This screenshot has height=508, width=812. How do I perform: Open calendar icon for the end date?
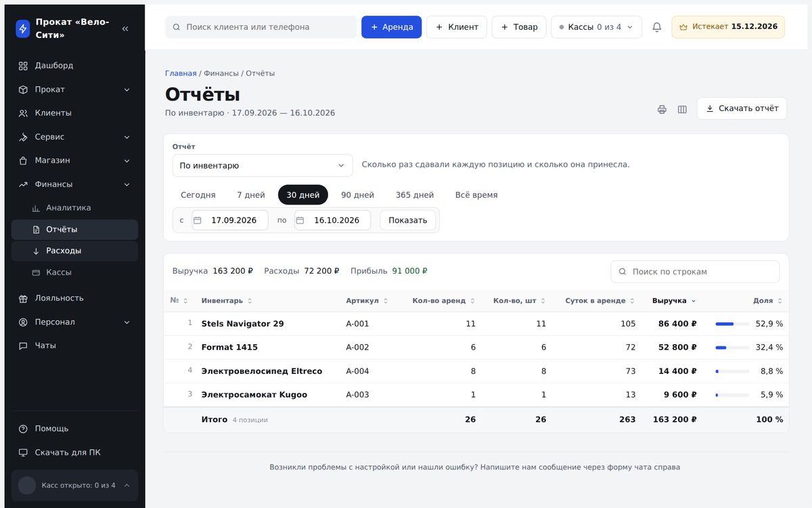tap(300, 220)
